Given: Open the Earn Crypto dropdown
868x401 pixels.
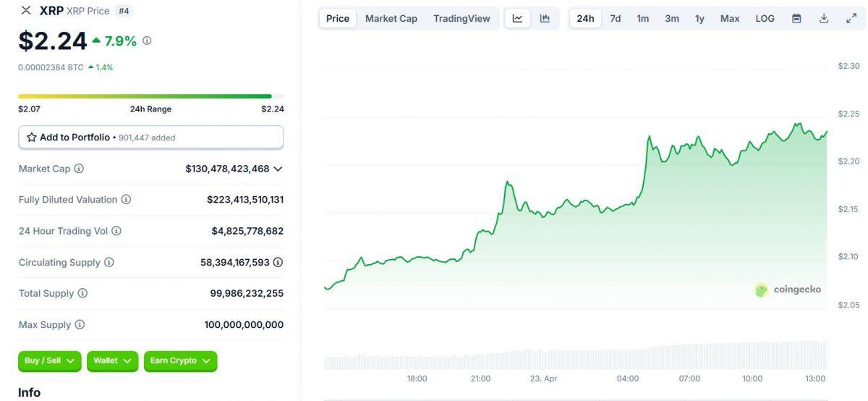Looking at the screenshot, I should pyautogui.click(x=180, y=361).
